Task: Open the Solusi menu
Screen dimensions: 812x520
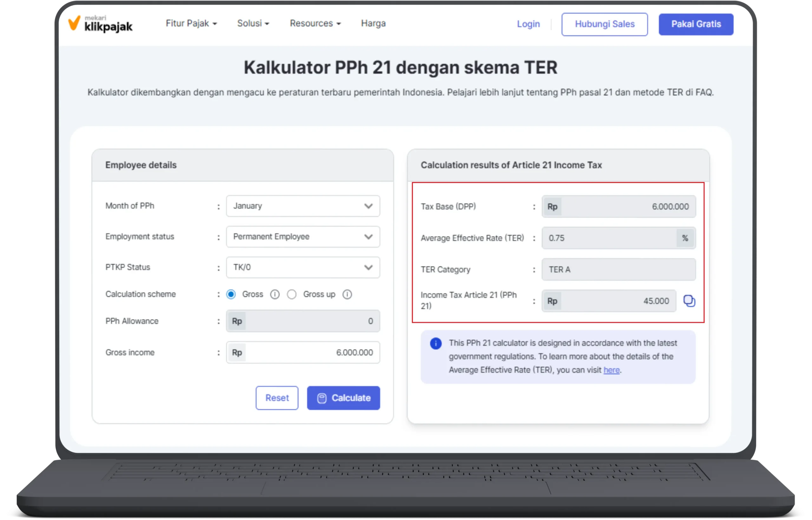Action: pyautogui.click(x=253, y=23)
